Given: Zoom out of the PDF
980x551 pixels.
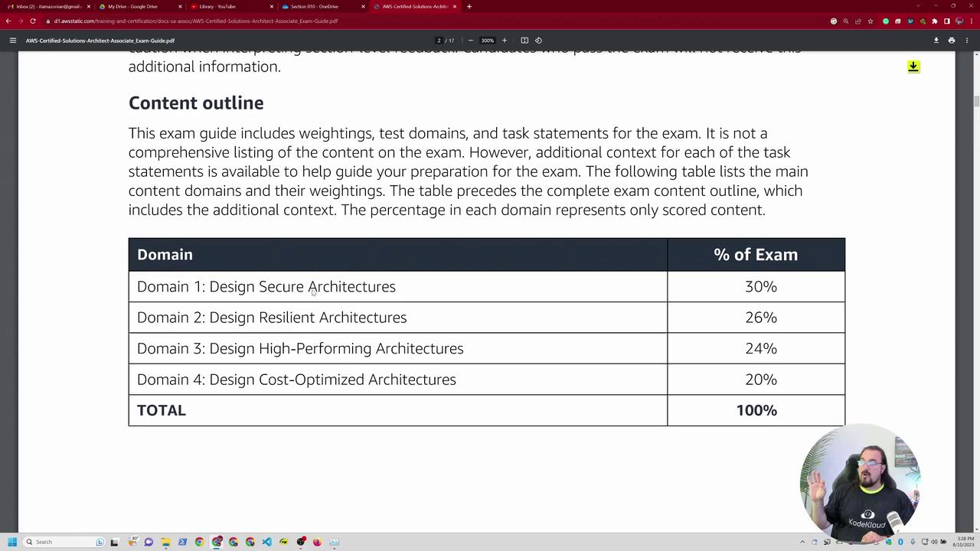Looking at the screenshot, I should click(470, 41).
